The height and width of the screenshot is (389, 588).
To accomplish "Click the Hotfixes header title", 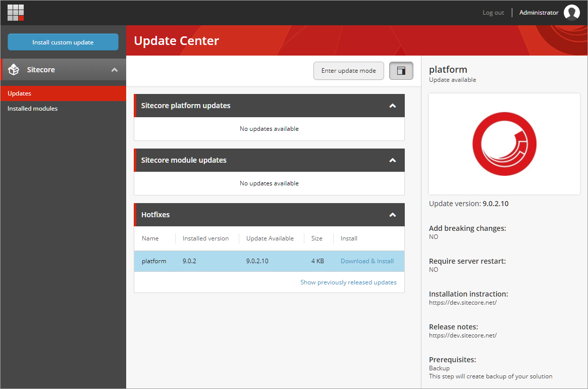I will (155, 215).
